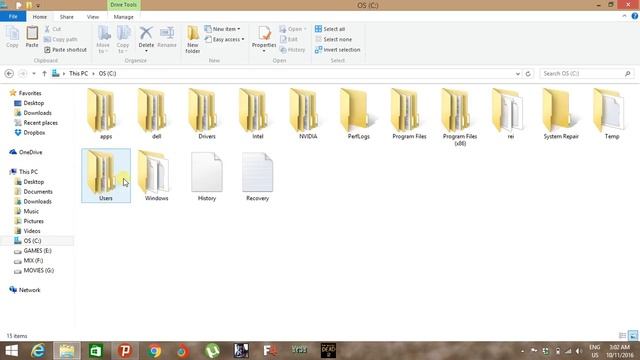Viewport: 640px width, 360px height.
Task: Open the Help question mark icon
Action: click(x=635, y=16)
